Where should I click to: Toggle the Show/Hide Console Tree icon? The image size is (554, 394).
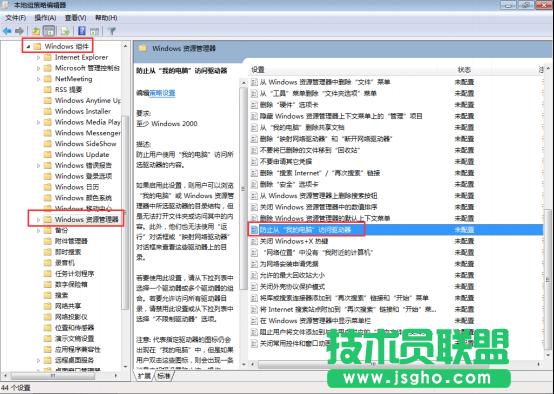(x=49, y=31)
